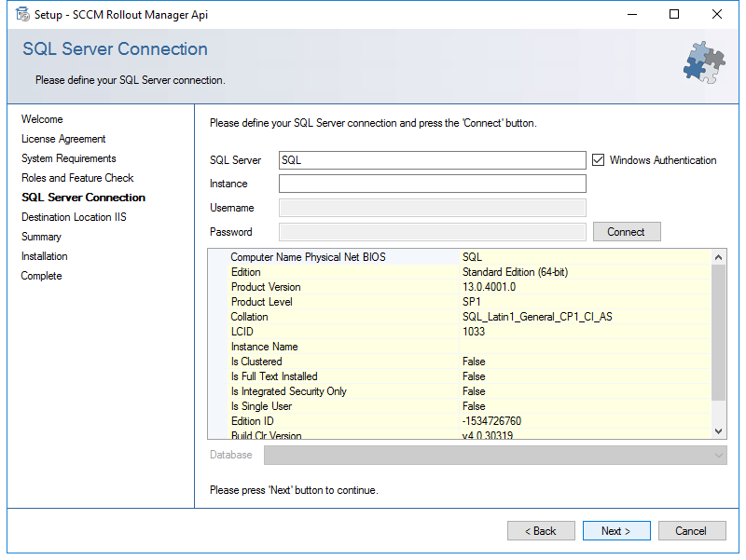Close the setup window

tap(717, 14)
